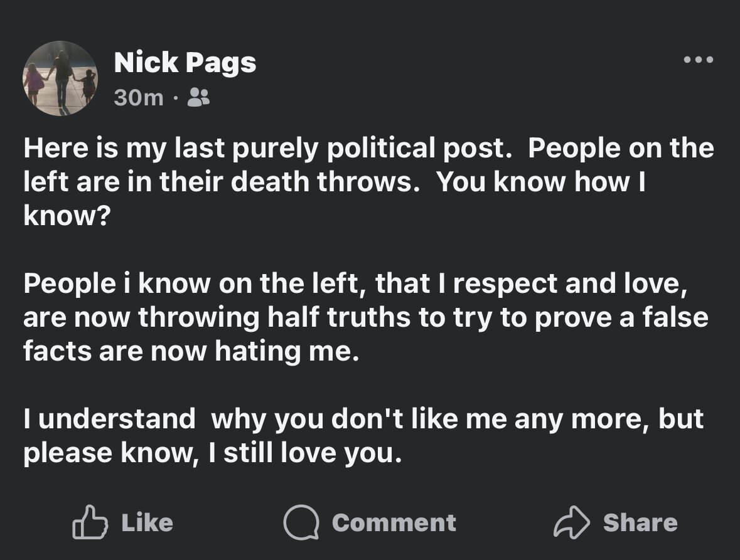Click the line starting "I understand why you"
The height and width of the screenshot is (560, 740).
click(x=363, y=419)
